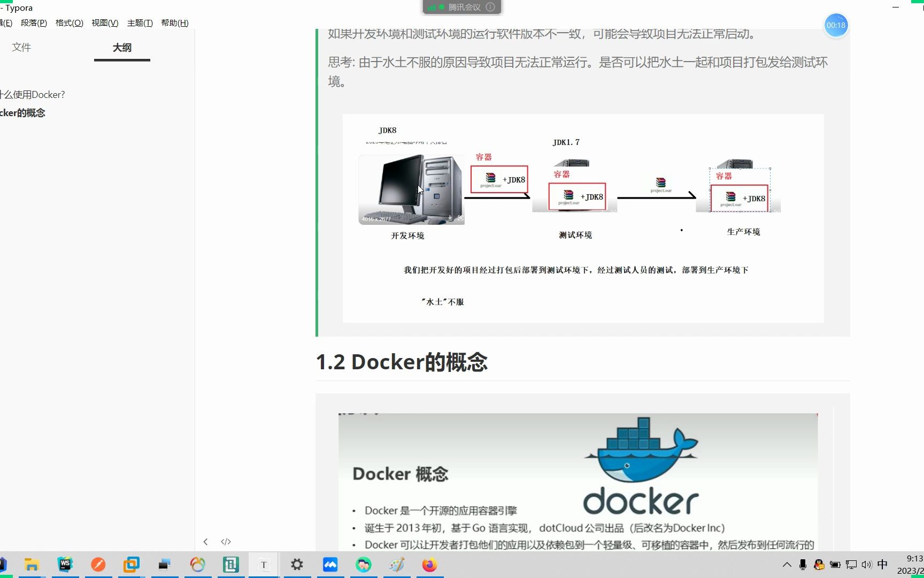Open the 视图(V) menu

pos(105,22)
